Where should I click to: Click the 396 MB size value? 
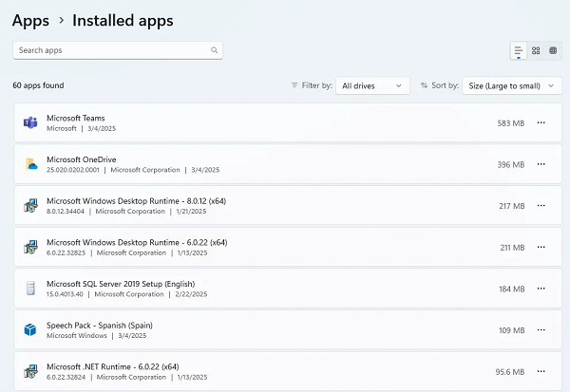(x=511, y=164)
